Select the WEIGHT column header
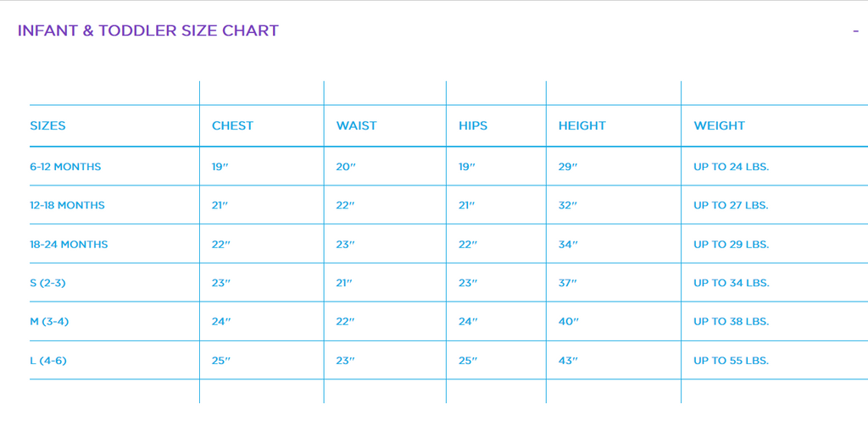868x437 pixels. 719,126
